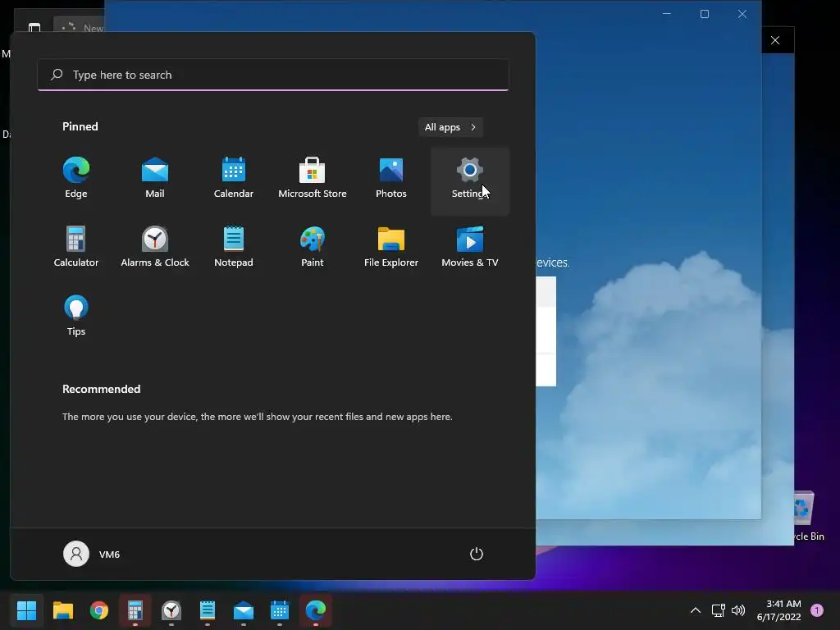The height and width of the screenshot is (630, 840).
Task: Launch Google Chrome from the taskbar
Action: point(99,610)
